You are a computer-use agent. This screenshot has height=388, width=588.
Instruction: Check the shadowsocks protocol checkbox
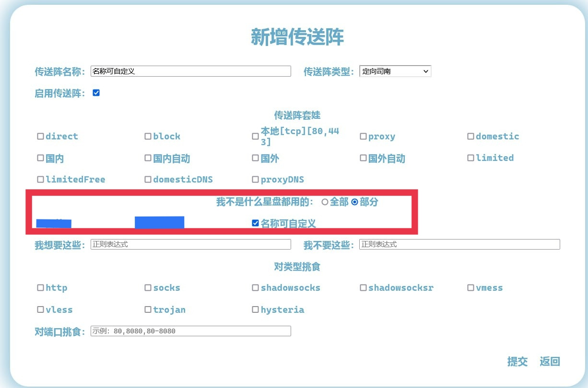pos(256,288)
